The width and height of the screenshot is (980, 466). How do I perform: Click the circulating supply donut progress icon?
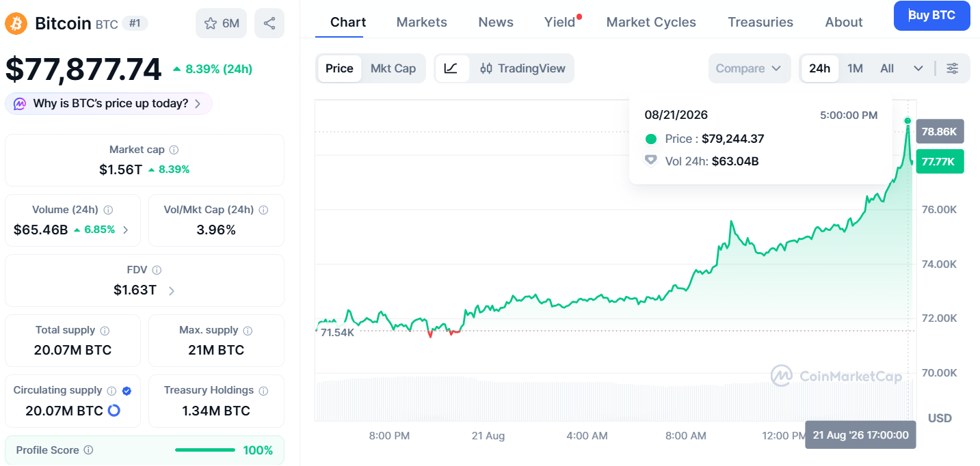click(x=114, y=411)
